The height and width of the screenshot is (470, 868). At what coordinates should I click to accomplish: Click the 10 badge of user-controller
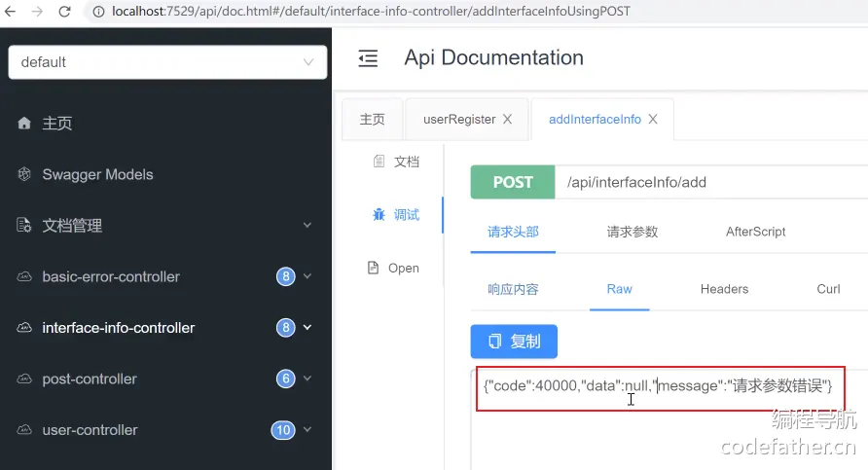283,430
